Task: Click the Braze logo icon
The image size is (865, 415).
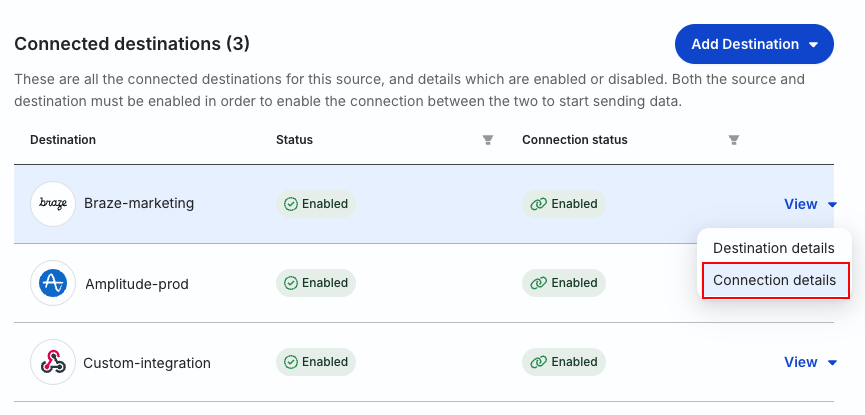Action: coord(53,204)
